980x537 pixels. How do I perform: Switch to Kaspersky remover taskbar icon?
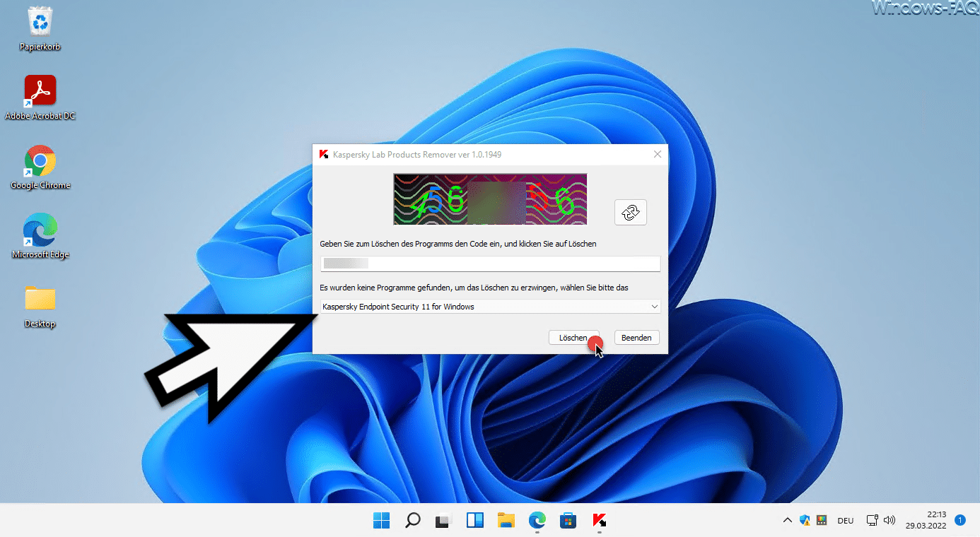click(599, 521)
